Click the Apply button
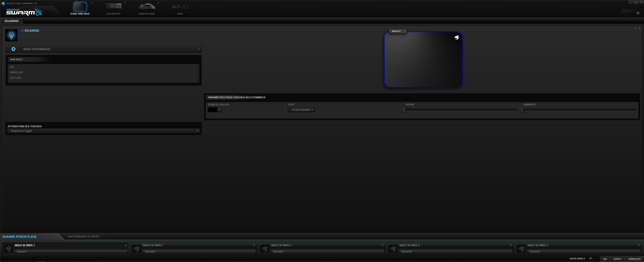This screenshot has width=644, height=262. (617, 259)
